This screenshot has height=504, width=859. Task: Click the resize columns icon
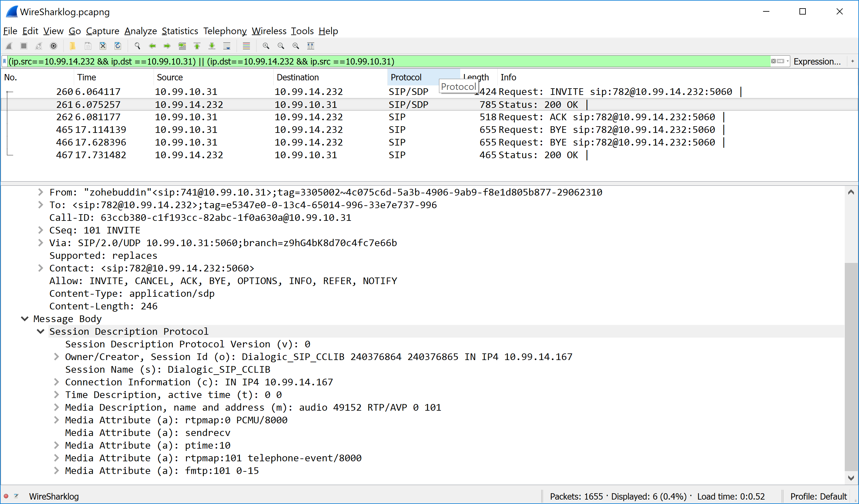point(310,46)
